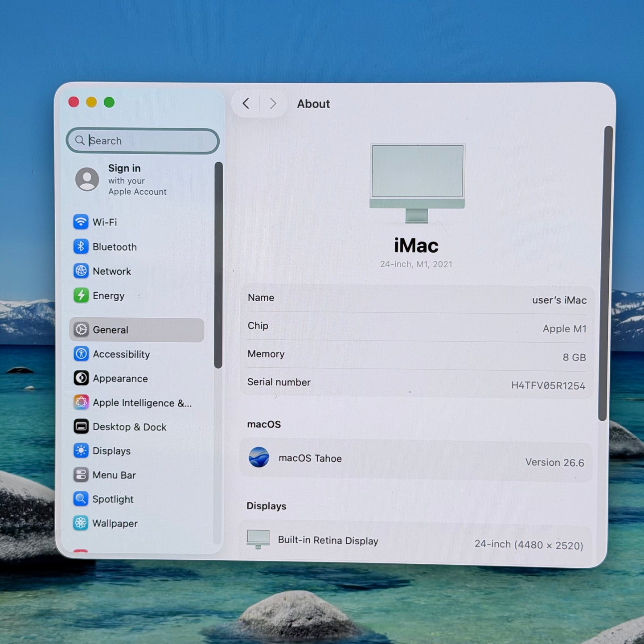Select Apple Intelligence &... label in sidebar
This screenshot has width=644, height=644.
[142, 403]
